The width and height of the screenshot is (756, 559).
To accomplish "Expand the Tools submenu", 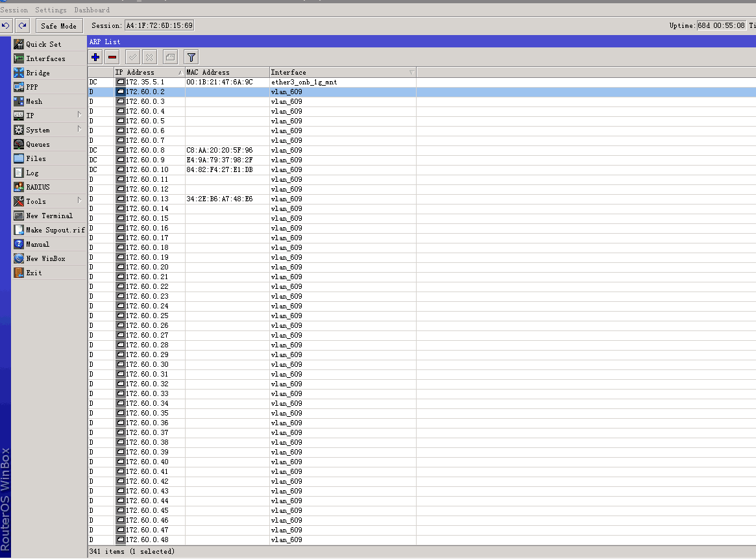I will pyautogui.click(x=36, y=201).
